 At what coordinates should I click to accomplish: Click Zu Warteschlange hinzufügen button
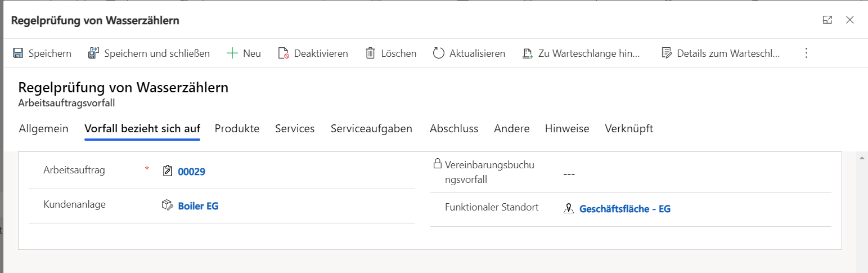pyautogui.click(x=581, y=53)
